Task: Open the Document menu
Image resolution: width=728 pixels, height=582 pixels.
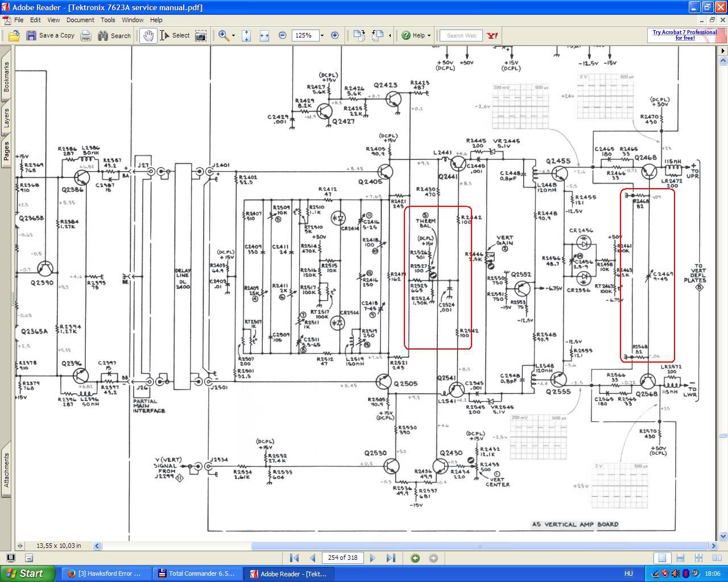Action: coord(80,20)
